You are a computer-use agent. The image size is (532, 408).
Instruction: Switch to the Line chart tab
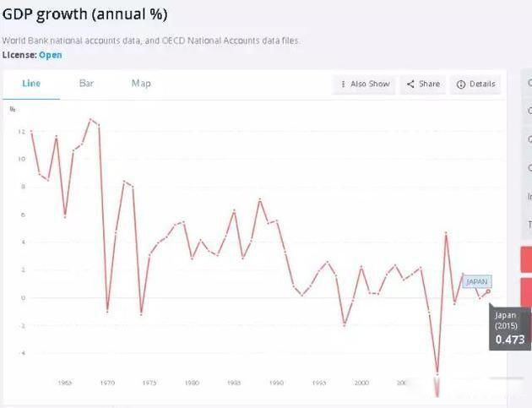[31, 84]
